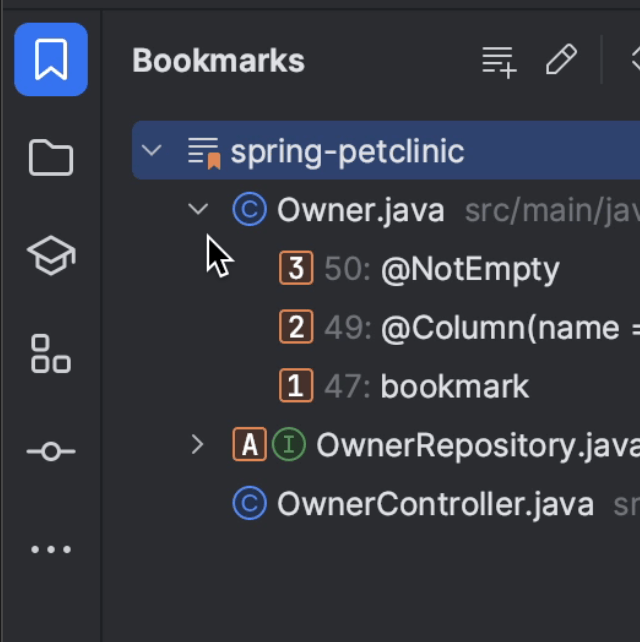The height and width of the screenshot is (642, 640).
Task: Open the Project folder tool window
Action: click(x=51, y=158)
